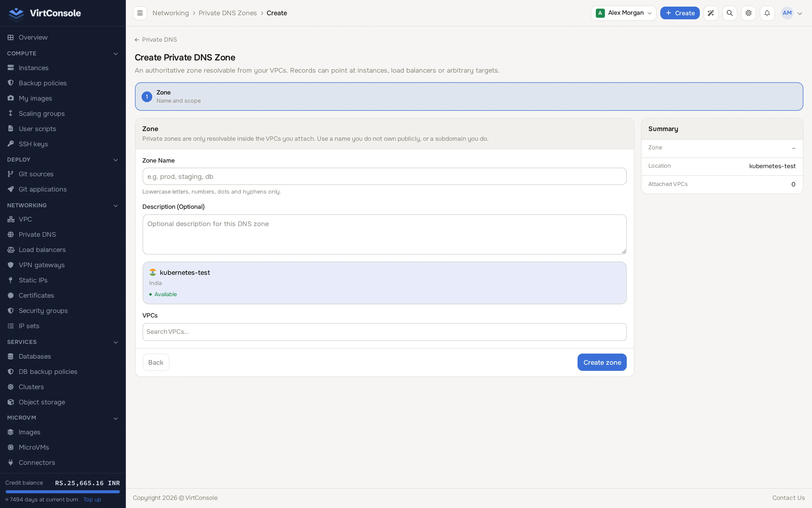Click the Back button
The width and height of the screenshot is (812, 508).
[156, 362]
